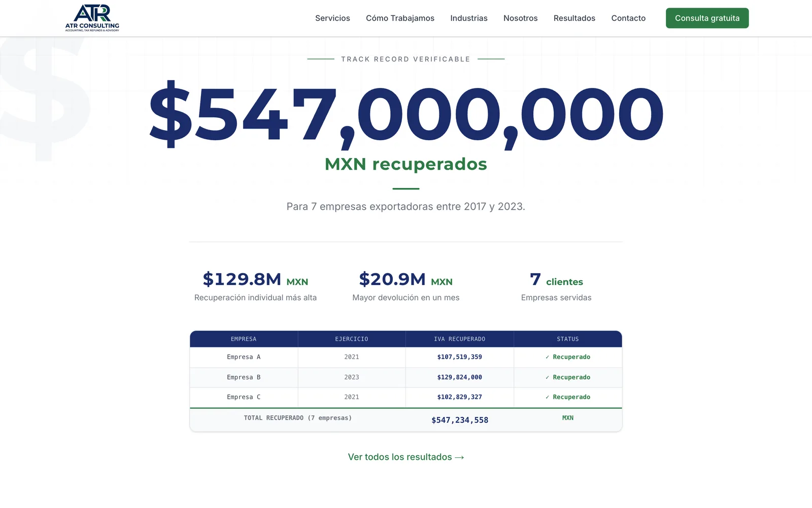Click the EJERCICIO column header

pos(352,339)
